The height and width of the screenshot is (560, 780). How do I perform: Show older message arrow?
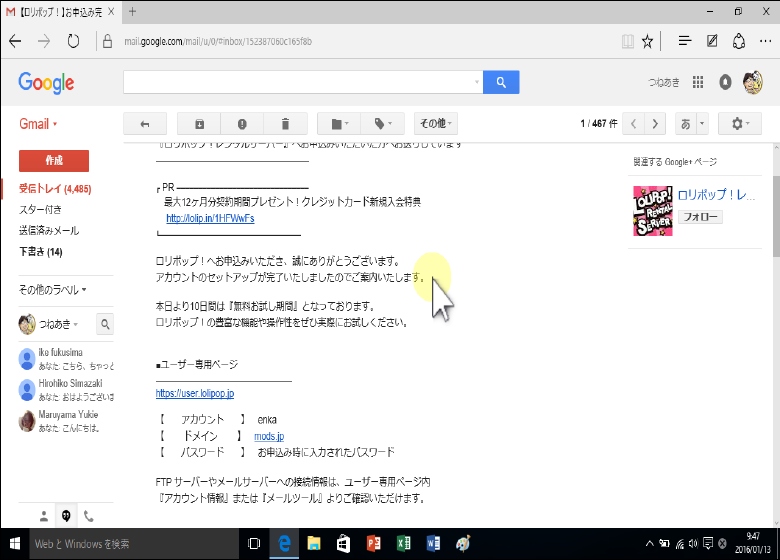[655, 124]
